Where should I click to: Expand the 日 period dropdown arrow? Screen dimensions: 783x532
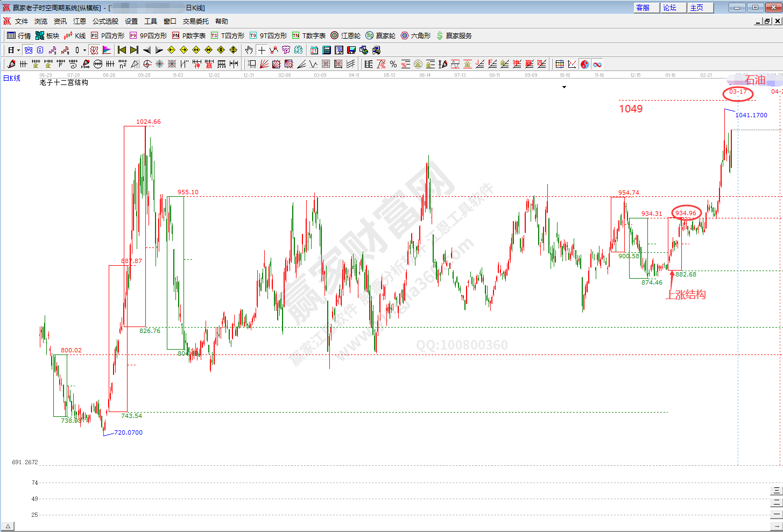pyautogui.click(x=18, y=50)
